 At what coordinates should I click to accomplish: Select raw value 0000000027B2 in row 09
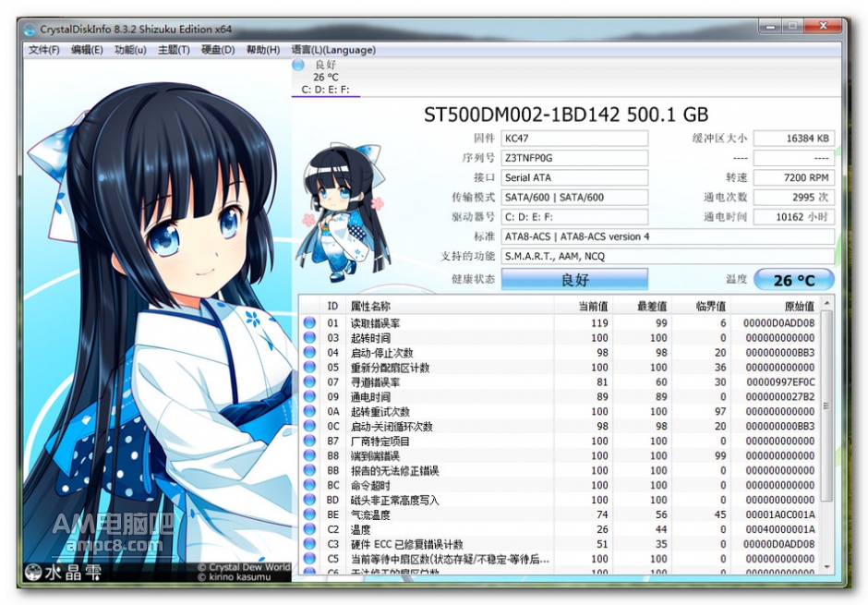[780, 397]
